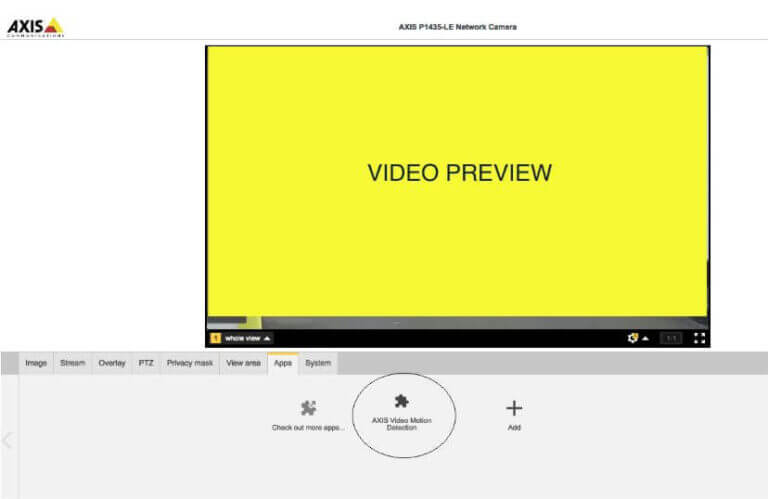Switch to the Image tab
The image size is (768, 499).
pyautogui.click(x=36, y=363)
